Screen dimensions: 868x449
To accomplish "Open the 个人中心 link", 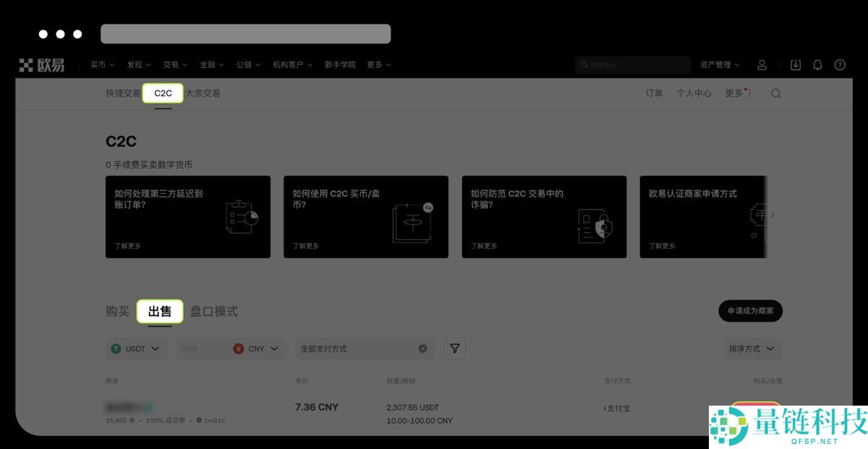I will 694,93.
